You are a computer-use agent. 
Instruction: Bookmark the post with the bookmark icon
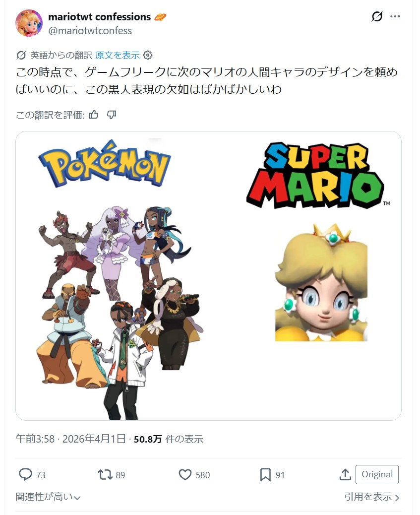[x=265, y=475]
